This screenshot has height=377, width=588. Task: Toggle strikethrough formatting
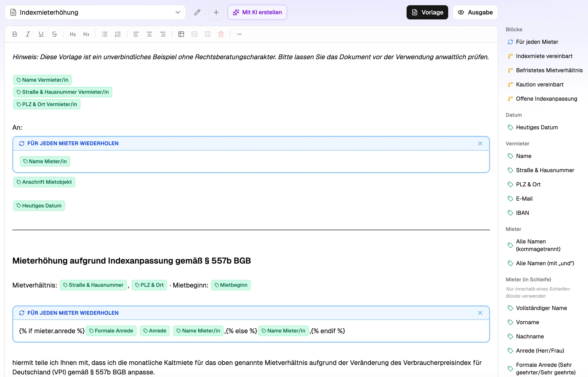54,34
